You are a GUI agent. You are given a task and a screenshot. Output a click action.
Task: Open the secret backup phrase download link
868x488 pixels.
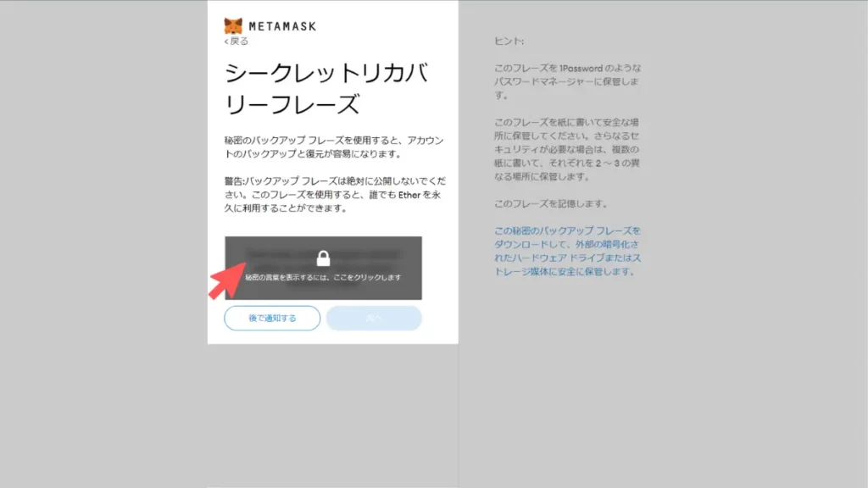point(567,251)
